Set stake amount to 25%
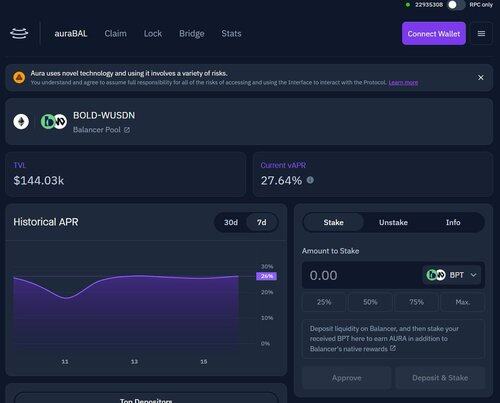 coord(324,302)
